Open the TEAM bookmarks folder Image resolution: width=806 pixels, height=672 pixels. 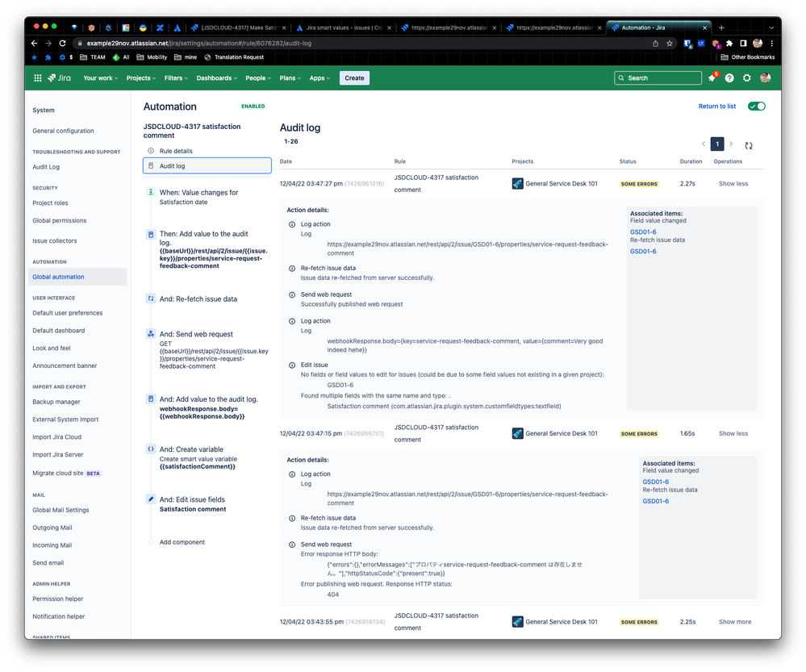click(93, 57)
